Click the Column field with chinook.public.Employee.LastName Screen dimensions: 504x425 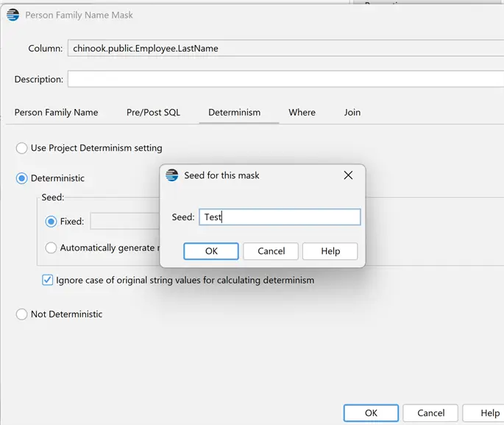tap(285, 49)
